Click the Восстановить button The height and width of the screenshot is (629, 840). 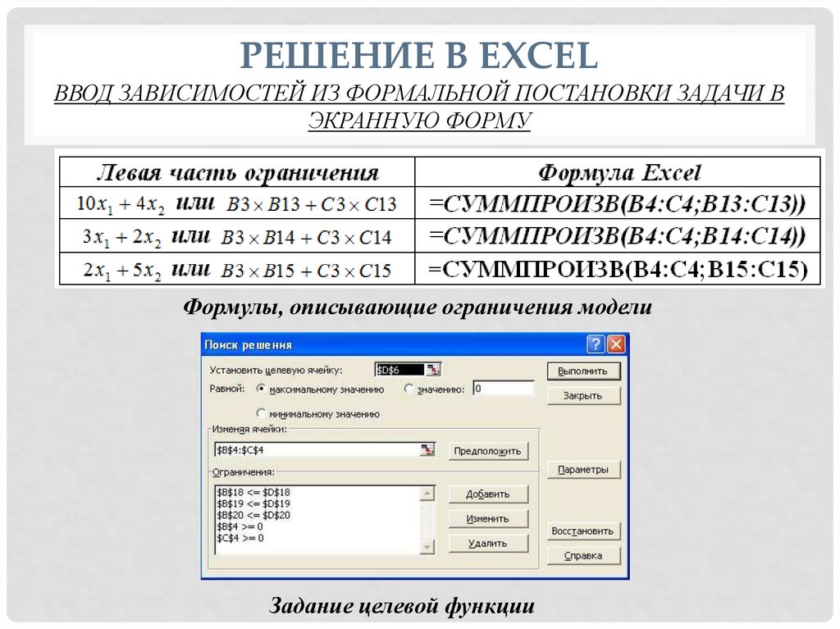(583, 531)
